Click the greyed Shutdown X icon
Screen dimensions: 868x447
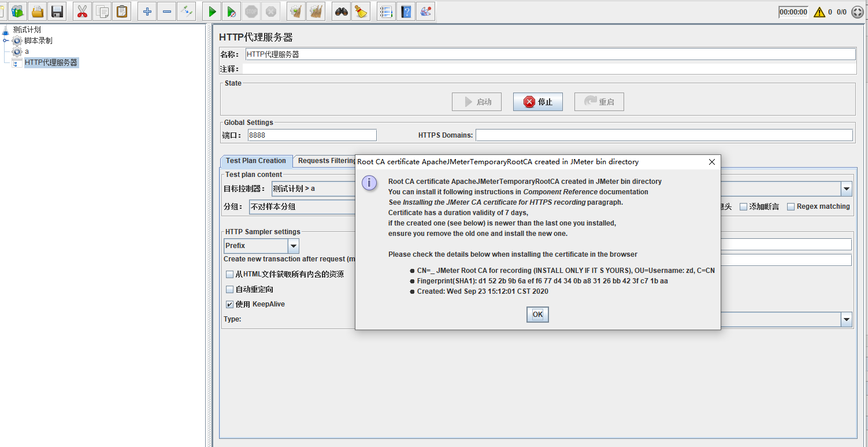point(270,11)
